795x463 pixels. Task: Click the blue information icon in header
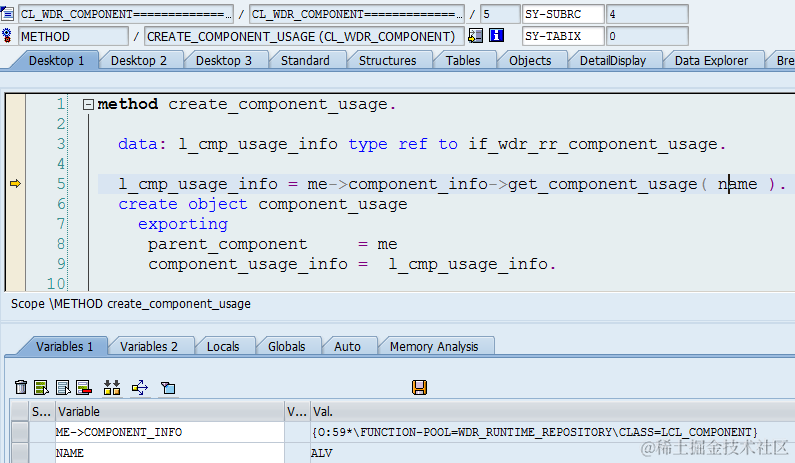pos(496,35)
